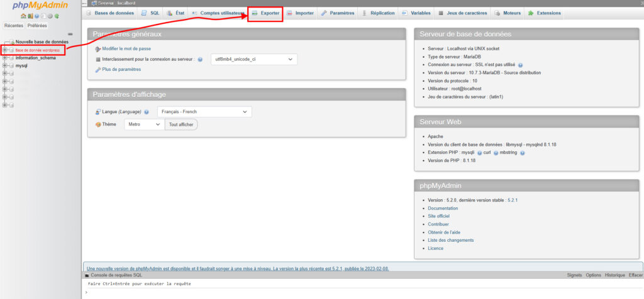Open the mbstring extension help icon
644x299 pixels.
click(x=523, y=153)
